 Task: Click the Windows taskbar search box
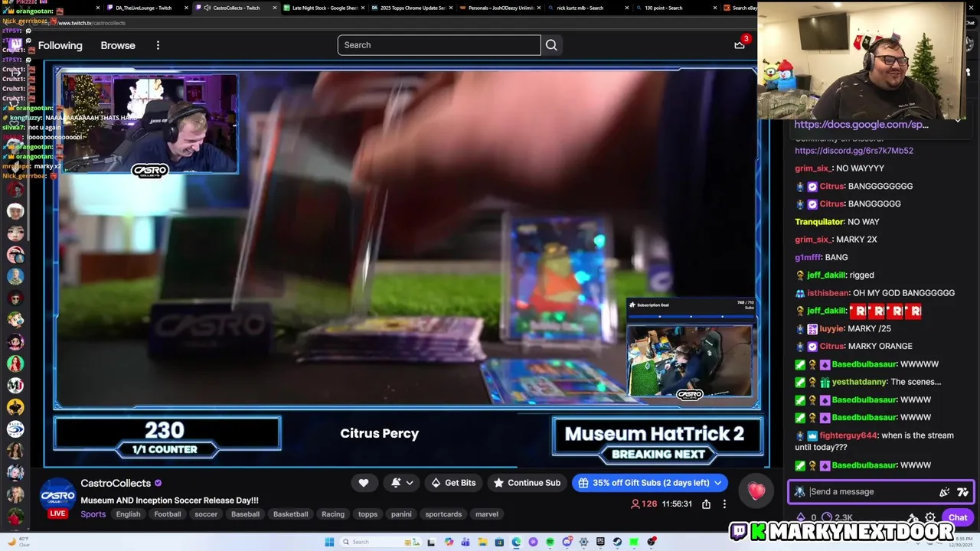(379, 542)
